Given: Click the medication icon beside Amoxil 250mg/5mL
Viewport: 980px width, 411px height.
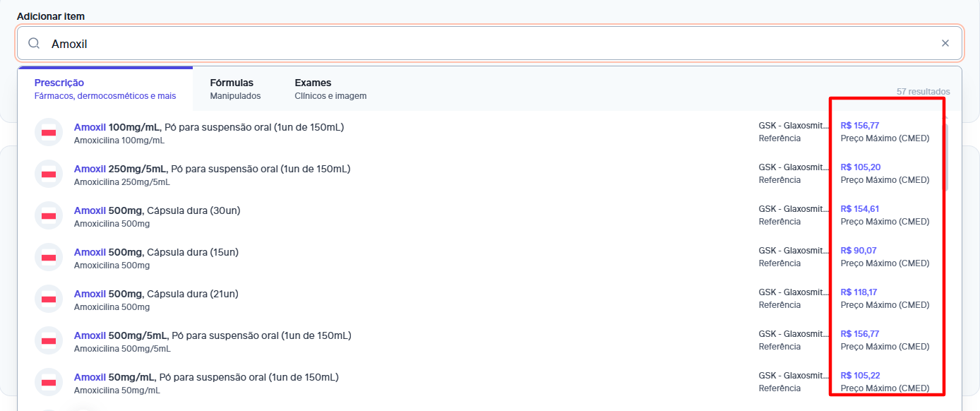Looking at the screenshot, I should pos(49,174).
